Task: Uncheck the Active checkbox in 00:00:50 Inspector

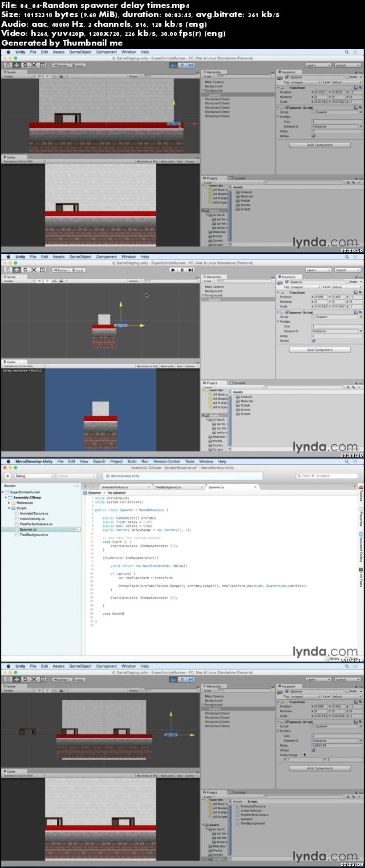Action: (313, 136)
